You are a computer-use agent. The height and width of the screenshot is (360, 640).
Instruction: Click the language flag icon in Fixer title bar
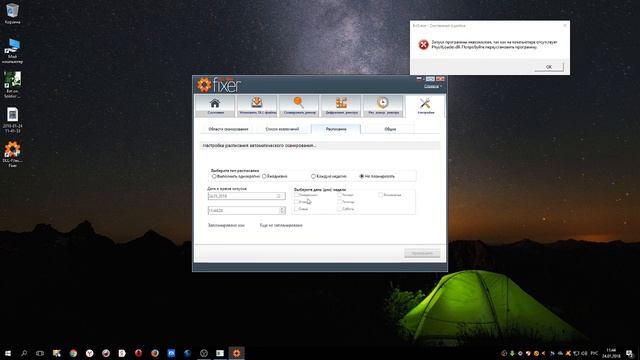[x=419, y=78]
